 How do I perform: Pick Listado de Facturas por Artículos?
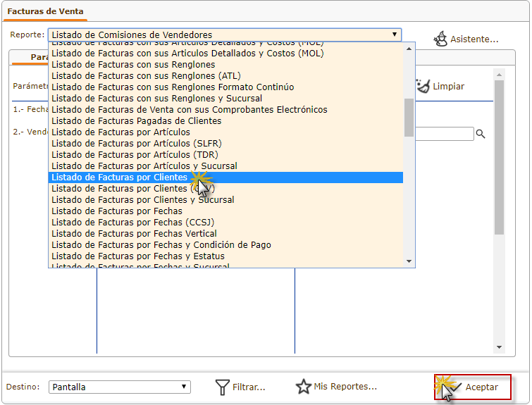pyautogui.click(x=225, y=132)
